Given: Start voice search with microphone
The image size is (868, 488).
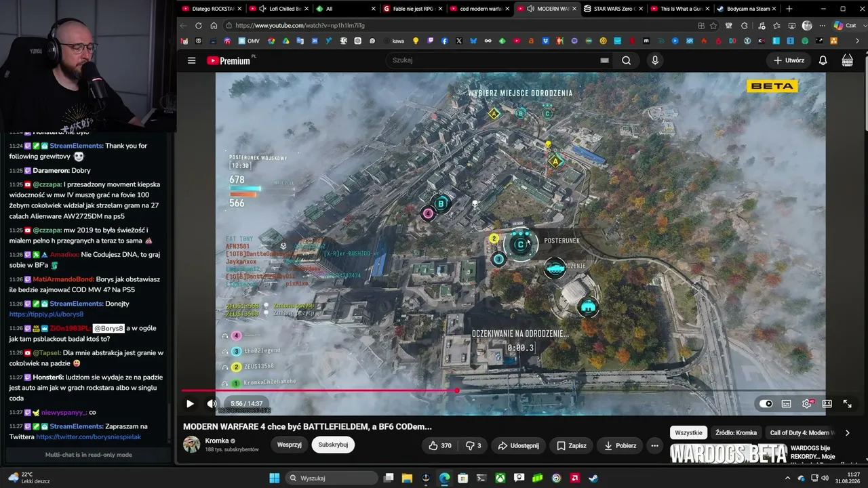Looking at the screenshot, I should tap(654, 60).
